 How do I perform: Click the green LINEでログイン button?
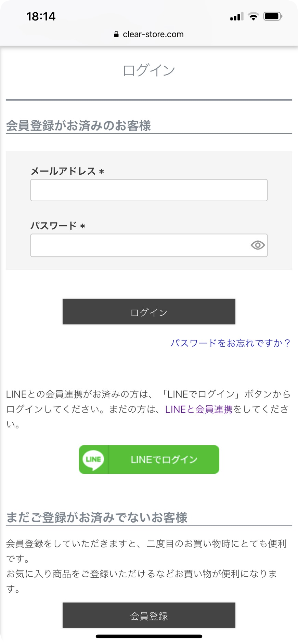tap(149, 460)
